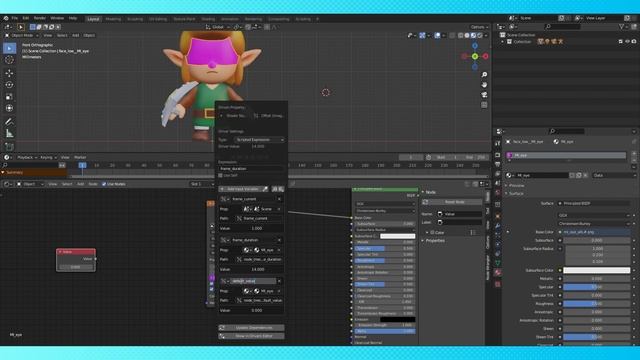Click the viewport zoom magnifier gizmo

coord(484,75)
